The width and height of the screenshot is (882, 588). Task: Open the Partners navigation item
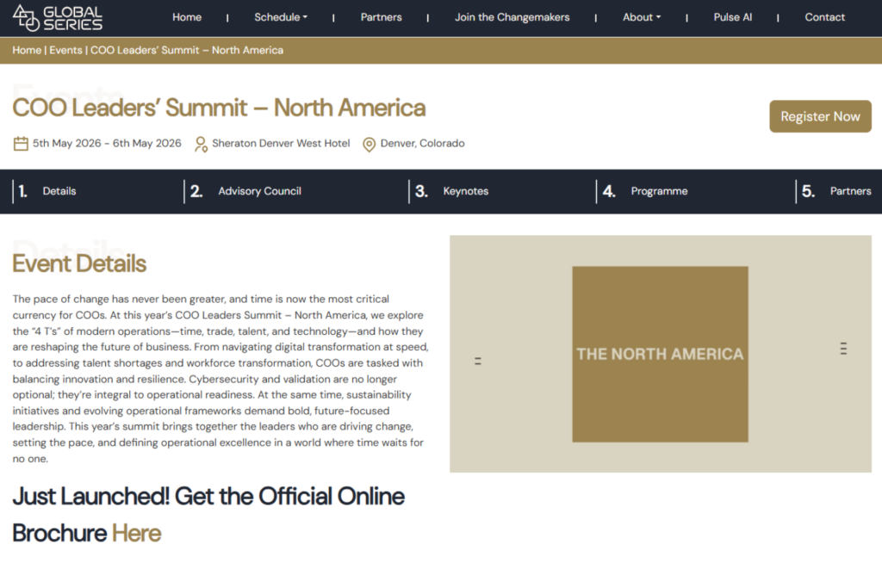pos(382,16)
